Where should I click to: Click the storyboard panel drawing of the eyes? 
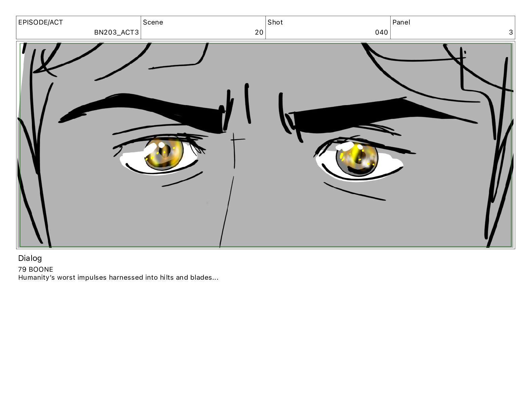coord(266,145)
